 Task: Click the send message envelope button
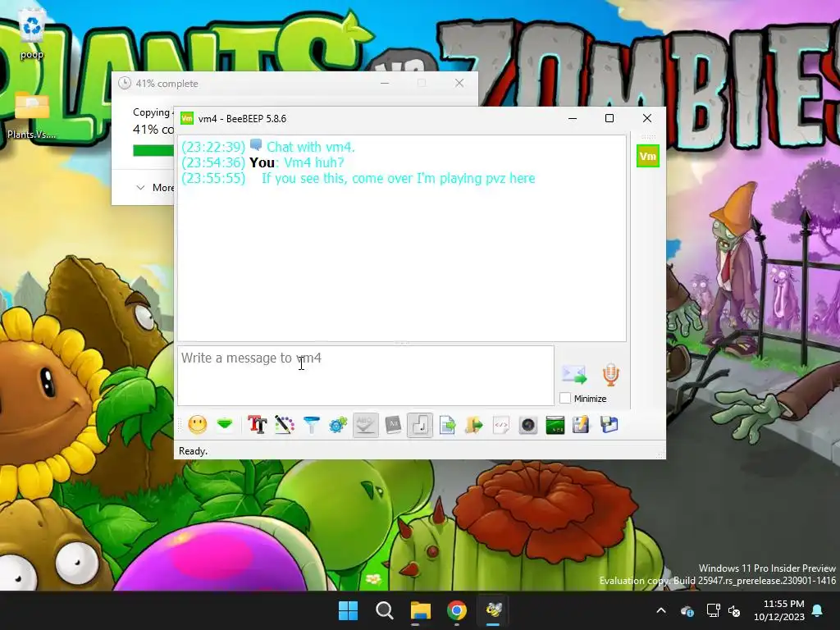tap(573, 374)
